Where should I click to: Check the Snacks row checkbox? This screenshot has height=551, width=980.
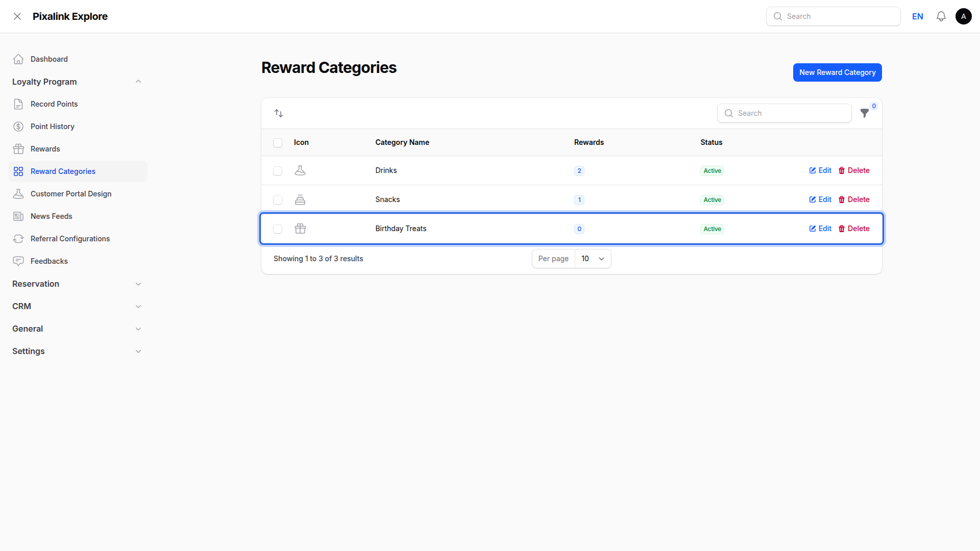(x=278, y=200)
